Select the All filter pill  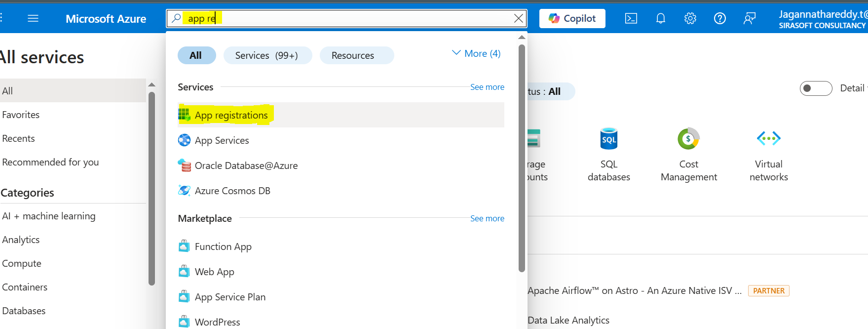point(196,55)
